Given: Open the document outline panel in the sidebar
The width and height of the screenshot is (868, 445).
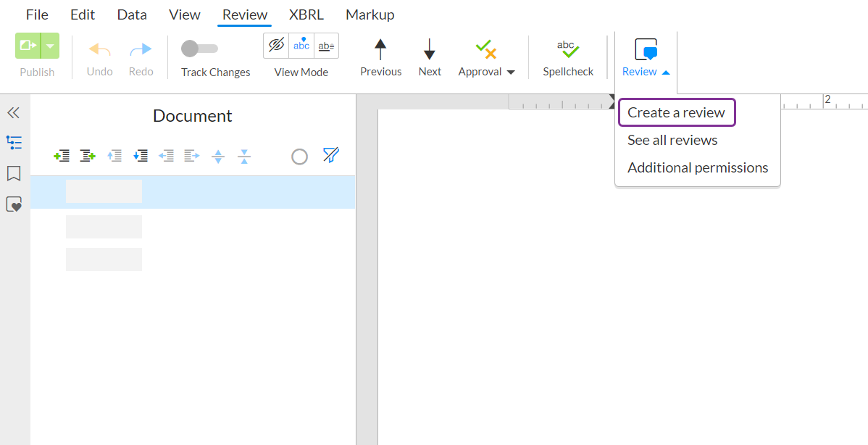Looking at the screenshot, I should pos(14,143).
